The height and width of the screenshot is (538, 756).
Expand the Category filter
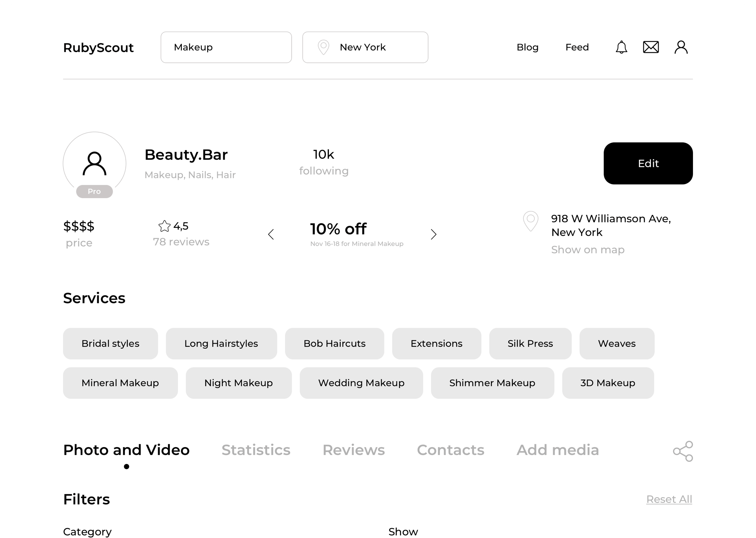87,531
